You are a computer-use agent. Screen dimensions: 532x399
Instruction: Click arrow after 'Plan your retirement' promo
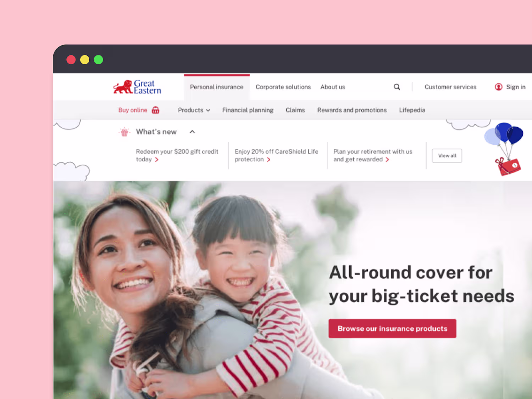[387, 160]
